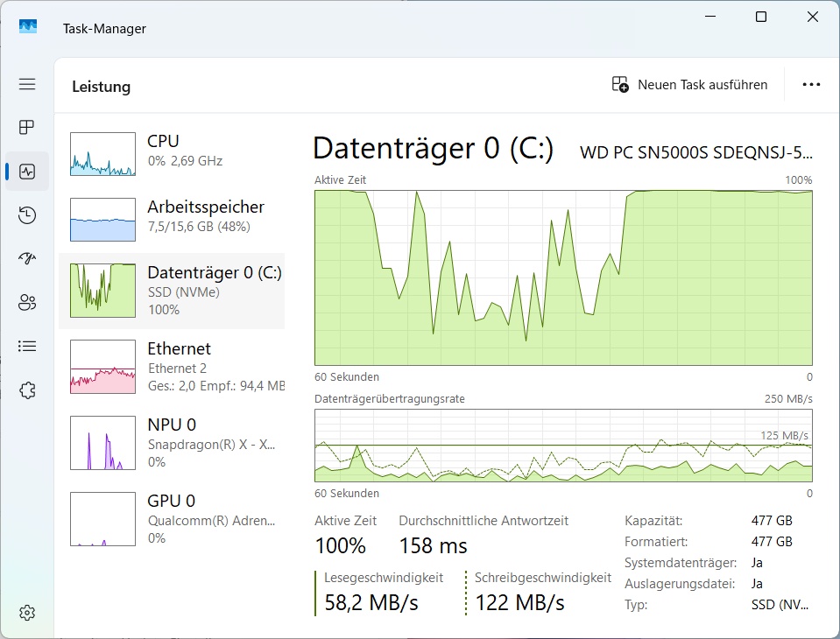Open the Processes view in the sidebar
Viewport: 840px width, 639px height.
pyautogui.click(x=26, y=127)
